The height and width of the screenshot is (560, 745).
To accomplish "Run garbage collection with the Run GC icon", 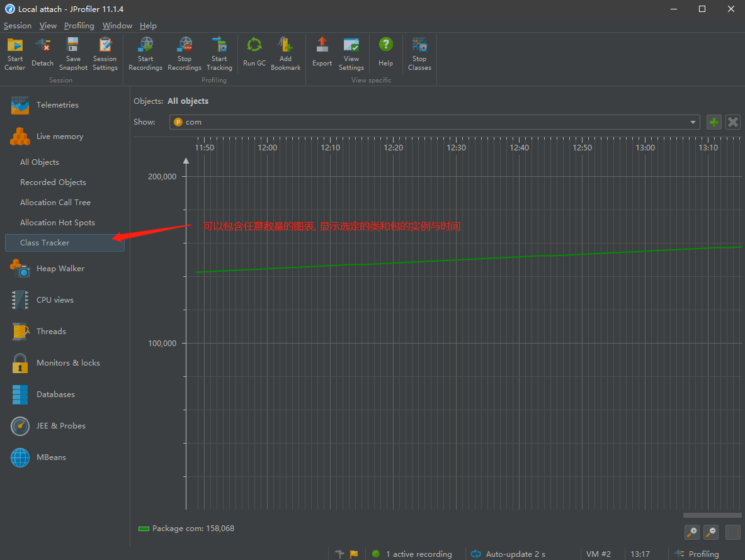I will tap(254, 53).
